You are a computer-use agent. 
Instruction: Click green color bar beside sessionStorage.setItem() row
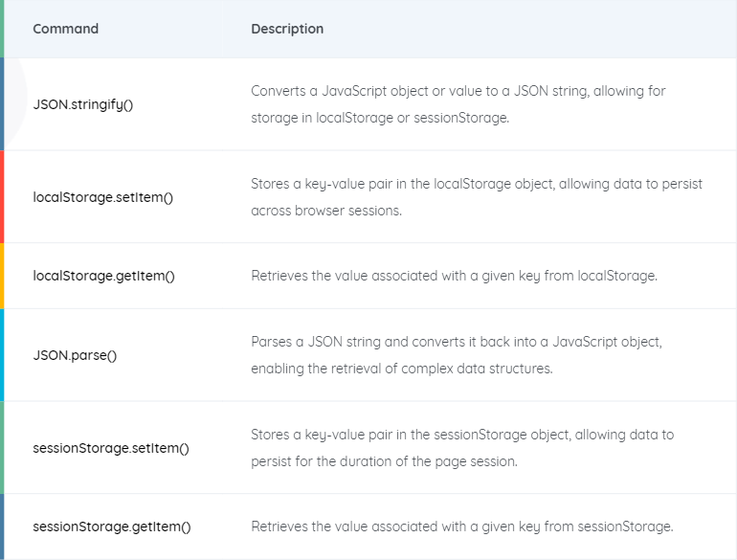(x=2, y=448)
